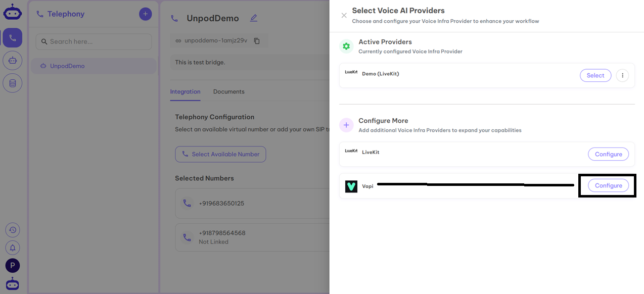Open the notifications bell icon
Image resolution: width=644 pixels, height=294 pixels.
coord(13,248)
